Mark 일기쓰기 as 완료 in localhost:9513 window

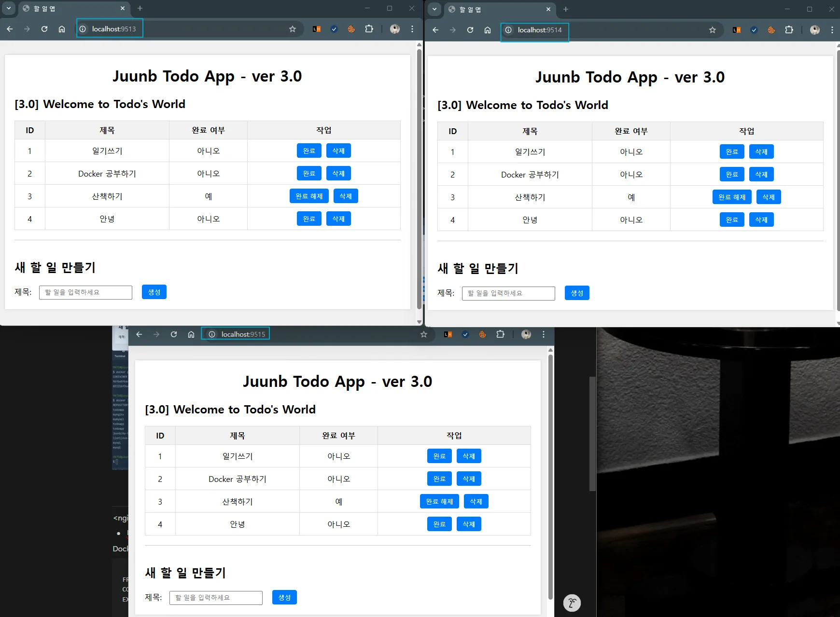309,151
